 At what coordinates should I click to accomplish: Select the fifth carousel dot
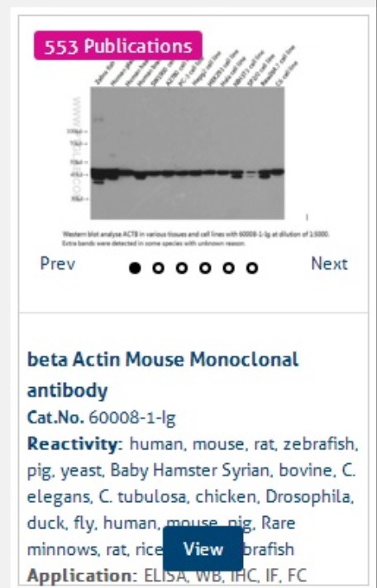click(x=229, y=268)
